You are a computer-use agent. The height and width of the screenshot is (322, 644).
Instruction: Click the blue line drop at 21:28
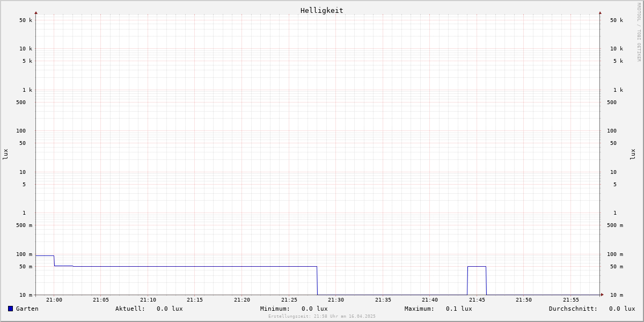coord(317,281)
